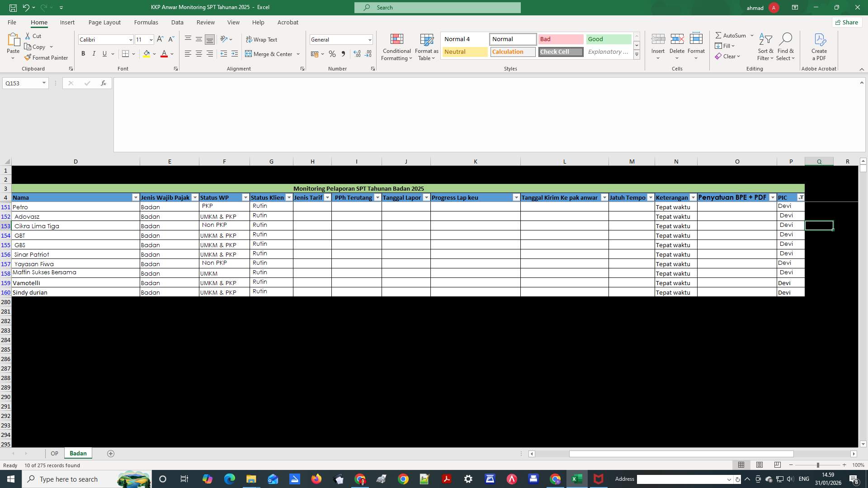Open Sort & Filter options

765,47
